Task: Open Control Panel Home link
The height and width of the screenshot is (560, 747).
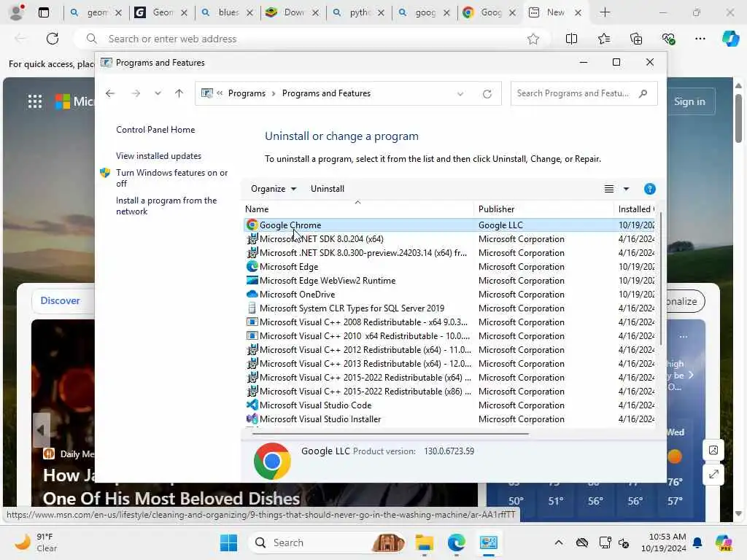Action: pyautogui.click(x=155, y=130)
